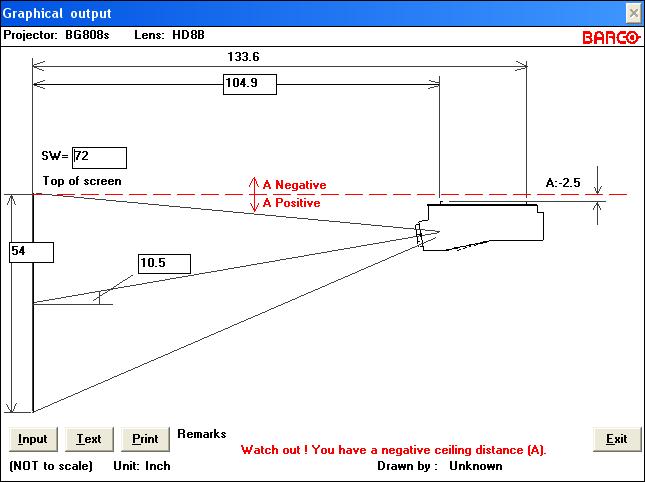Click the 133.6 total distance label
The height and width of the screenshot is (482, 645).
click(243, 57)
